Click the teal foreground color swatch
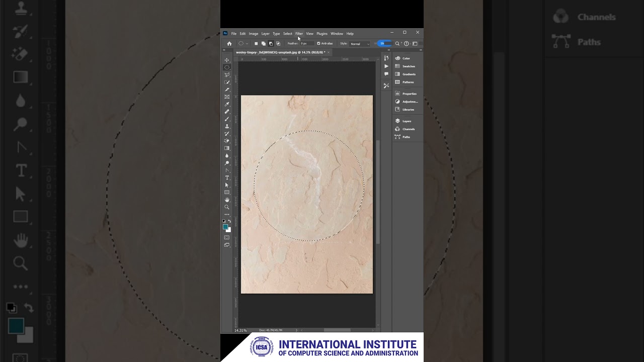The width and height of the screenshot is (644, 362). 225,227
